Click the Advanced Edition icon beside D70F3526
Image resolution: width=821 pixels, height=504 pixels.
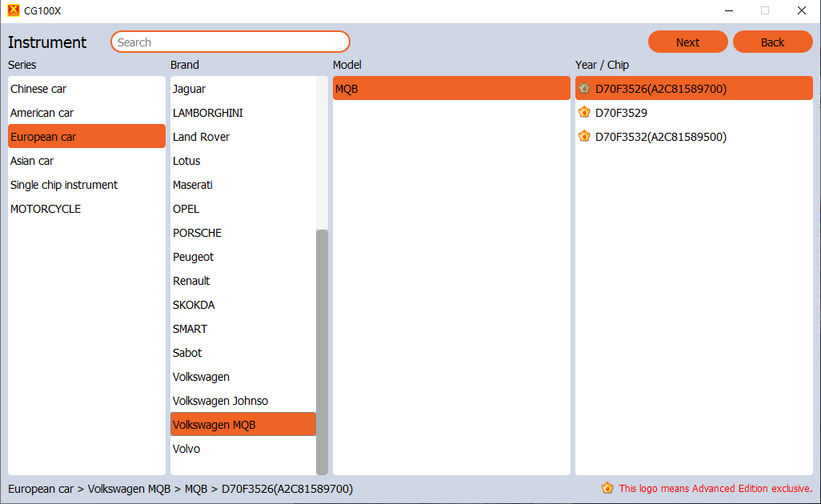(x=584, y=89)
